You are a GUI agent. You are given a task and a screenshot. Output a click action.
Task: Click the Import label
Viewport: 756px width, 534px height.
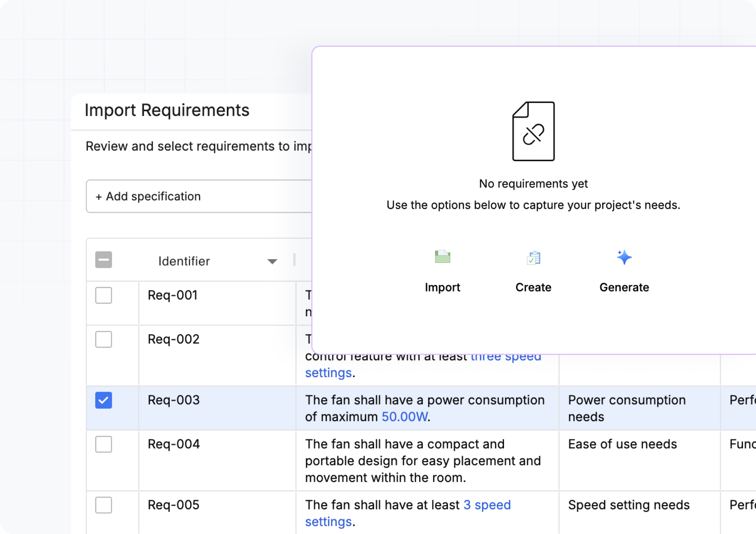click(442, 287)
